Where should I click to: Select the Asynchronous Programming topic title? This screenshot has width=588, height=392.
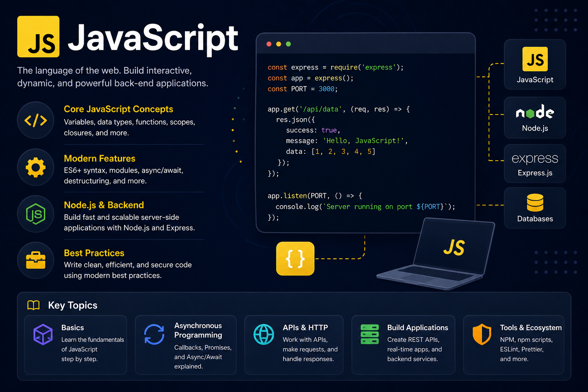198,330
